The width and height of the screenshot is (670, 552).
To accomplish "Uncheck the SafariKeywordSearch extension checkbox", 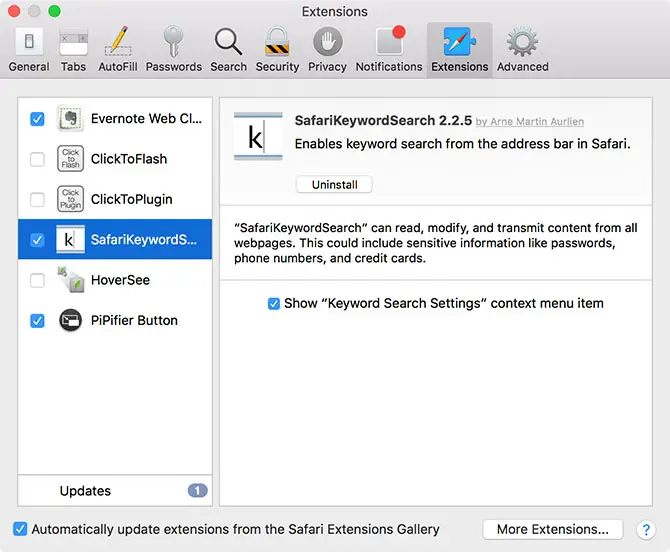I will point(37,240).
